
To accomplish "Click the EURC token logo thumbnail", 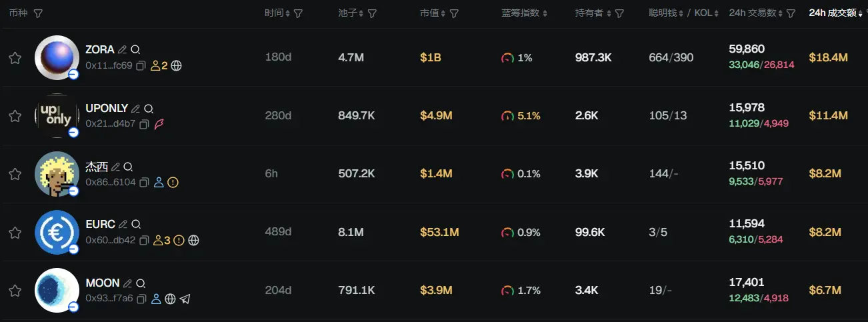I will pos(57,232).
